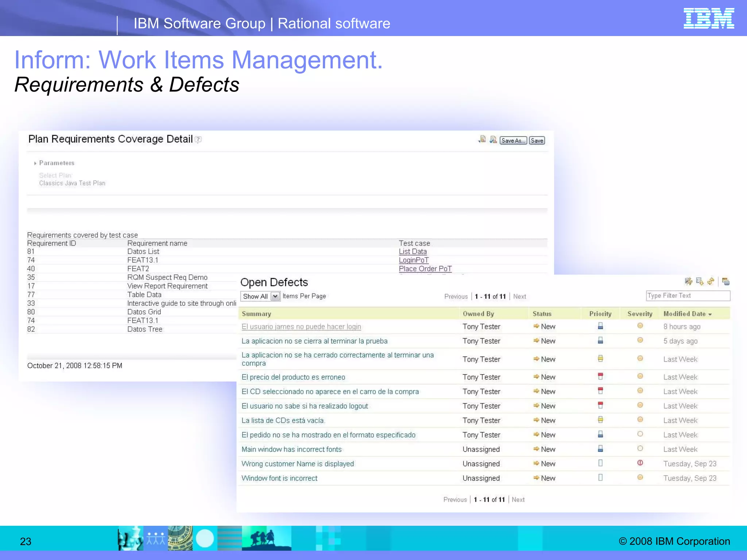Click priority icon for 'El usuario james' defect row
Image resolution: width=747 pixels, height=560 pixels.
[600, 326]
